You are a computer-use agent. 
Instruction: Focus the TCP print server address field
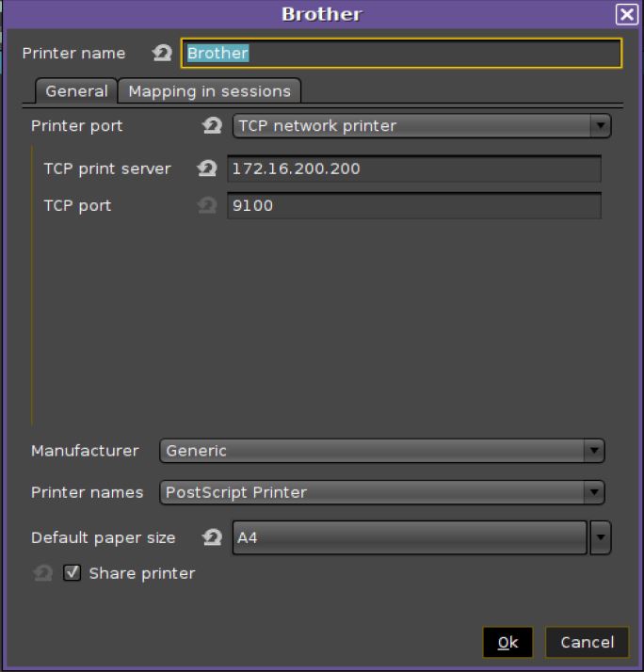point(412,169)
